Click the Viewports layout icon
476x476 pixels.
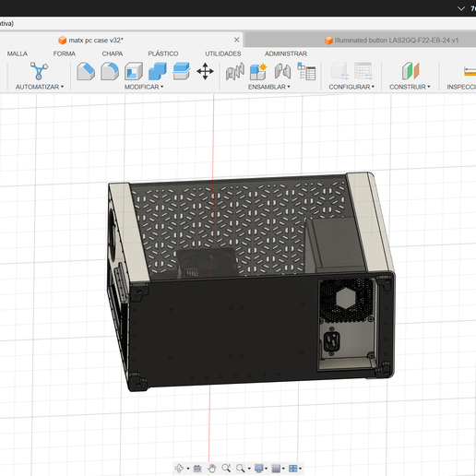pyautogui.click(x=293, y=468)
